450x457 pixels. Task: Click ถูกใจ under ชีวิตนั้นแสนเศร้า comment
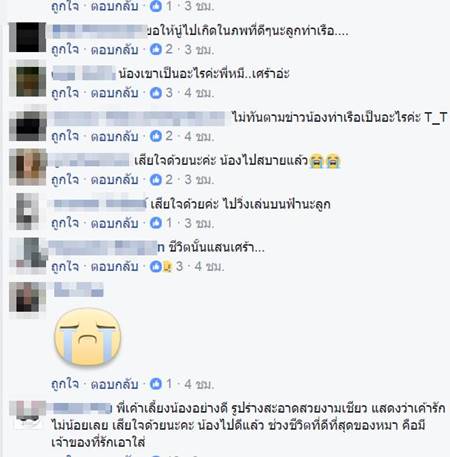coord(65,266)
